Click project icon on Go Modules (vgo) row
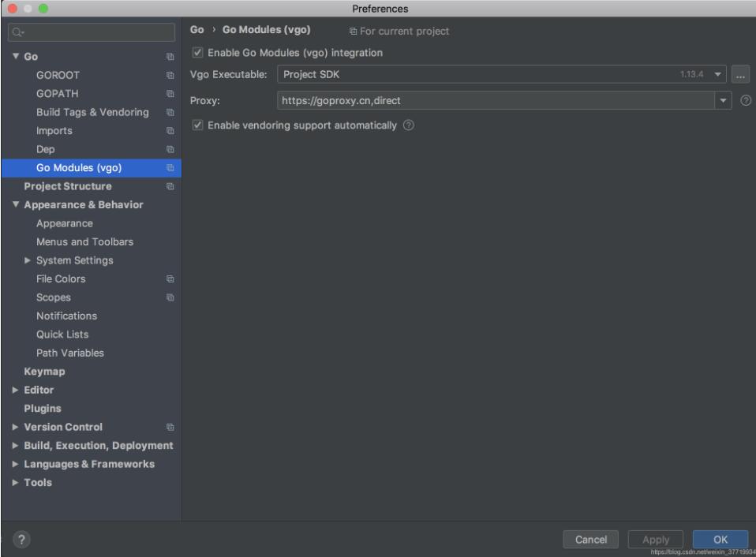Image resolution: width=756 pixels, height=557 pixels. tap(170, 168)
